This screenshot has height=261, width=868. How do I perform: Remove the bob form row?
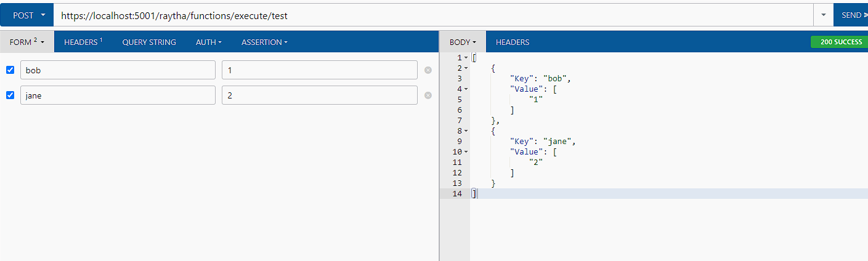click(x=428, y=70)
